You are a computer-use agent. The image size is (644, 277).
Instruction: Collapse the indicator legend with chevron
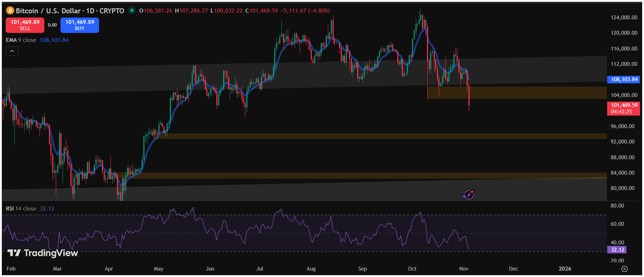pos(12,51)
